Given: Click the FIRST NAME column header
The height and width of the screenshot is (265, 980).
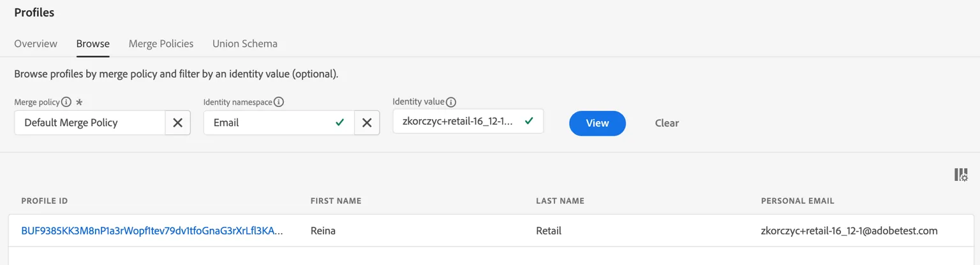Looking at the screenshot, I should click(336, 201).
